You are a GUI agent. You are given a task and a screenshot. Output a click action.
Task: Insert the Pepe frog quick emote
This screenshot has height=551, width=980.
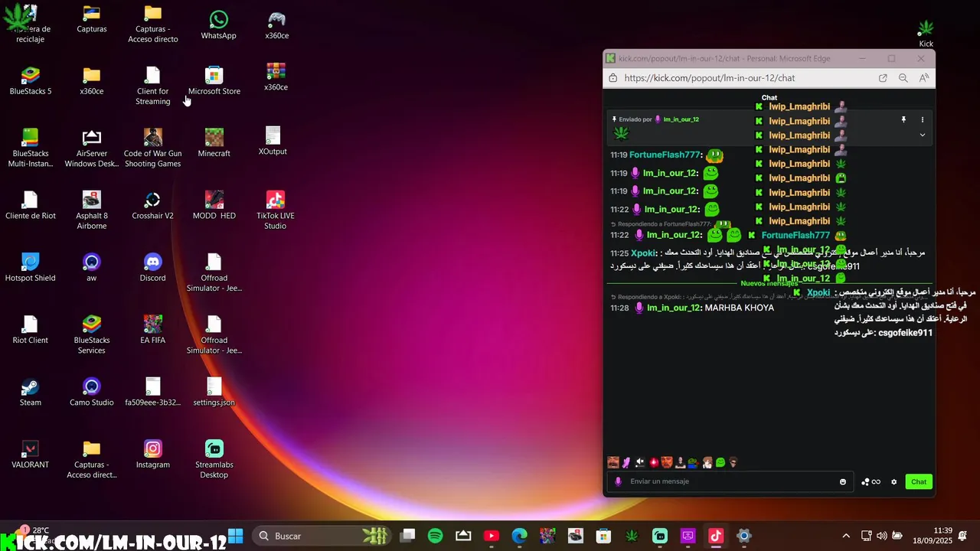(x=693, y=462)
